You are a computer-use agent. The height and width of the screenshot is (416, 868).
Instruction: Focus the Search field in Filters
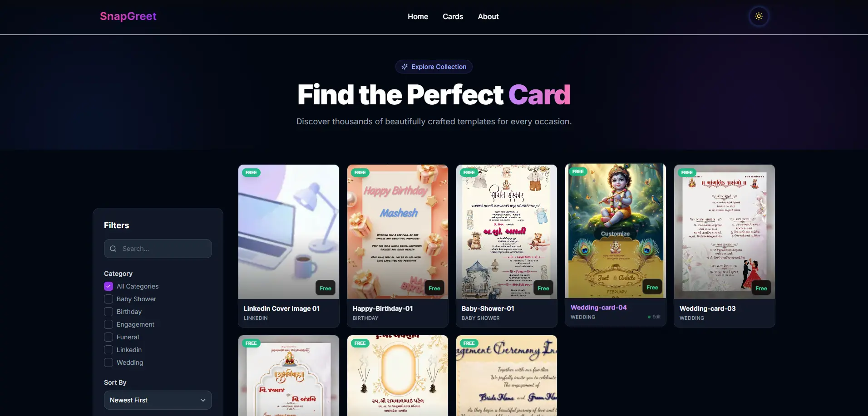point(158,249)
